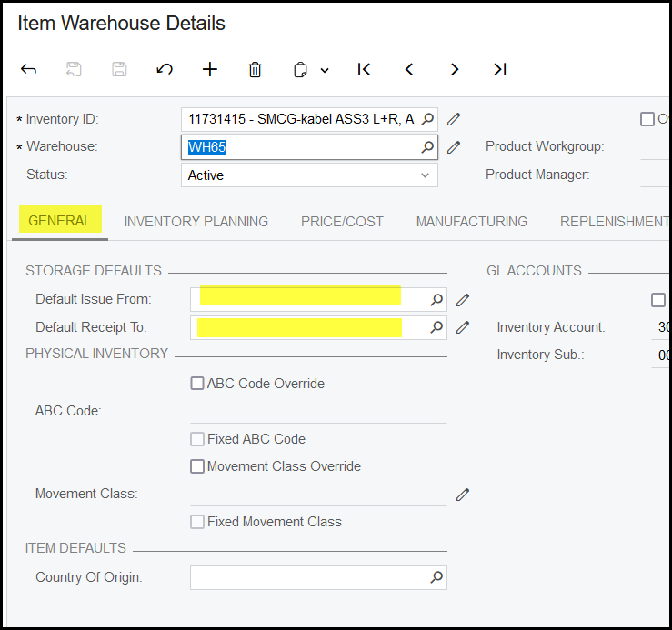Go to the next record
Image resolution: width=672 pixels, height=630 pixels.
[455, 69]
